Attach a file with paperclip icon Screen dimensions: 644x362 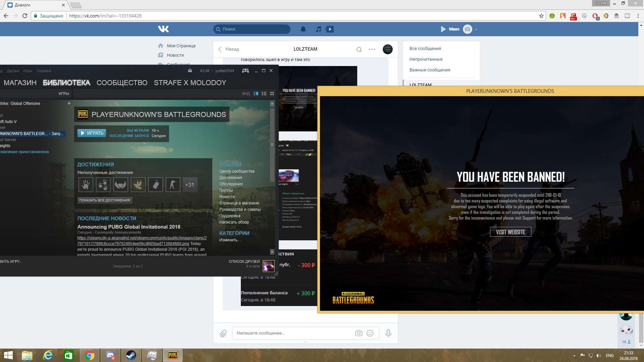(x=223, y=333)
